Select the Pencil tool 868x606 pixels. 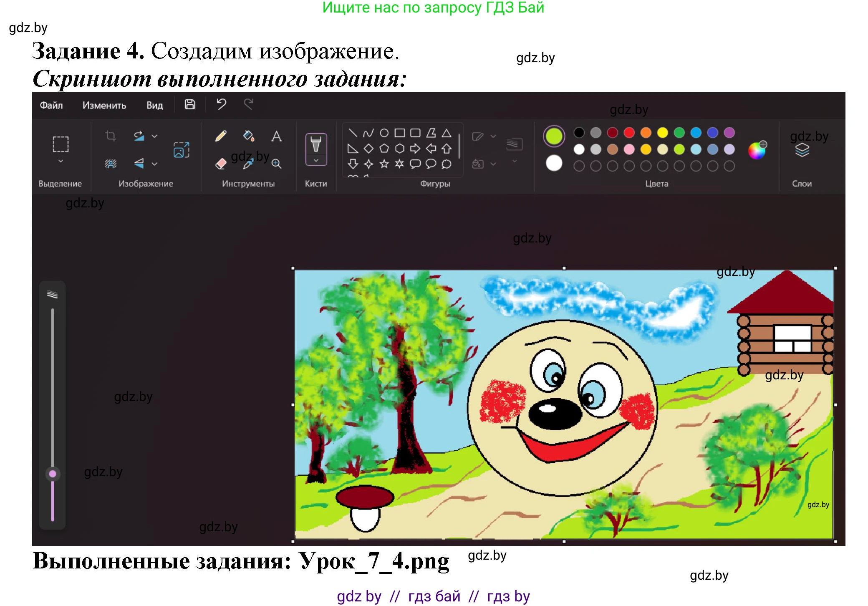[221, 136]
